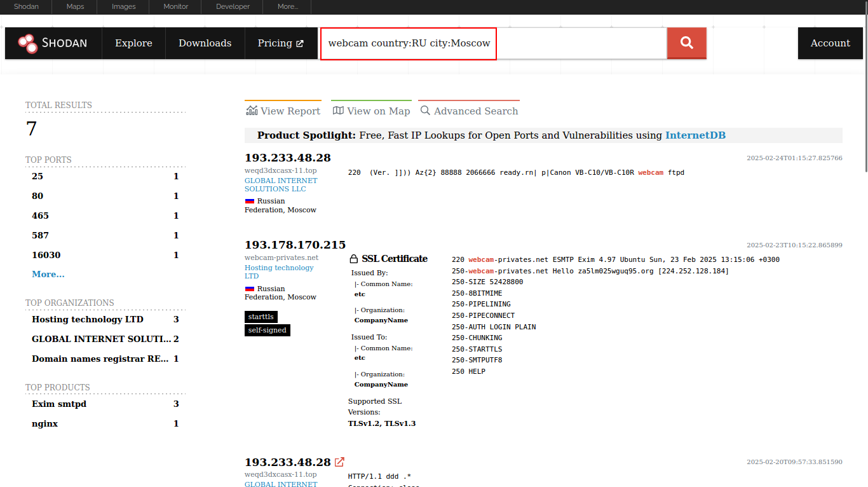Open first result IP 193.233.48.28
868x487 pixels.
point(288,158)
